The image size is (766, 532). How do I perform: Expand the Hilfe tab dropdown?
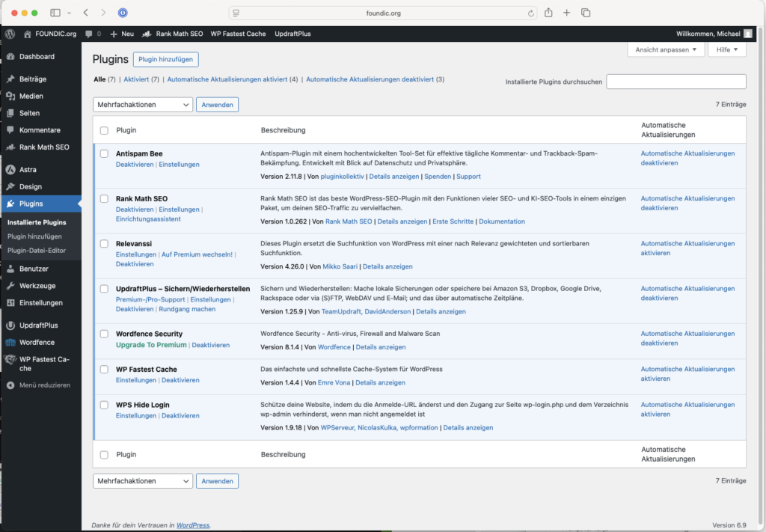click(x=727, y=49)
